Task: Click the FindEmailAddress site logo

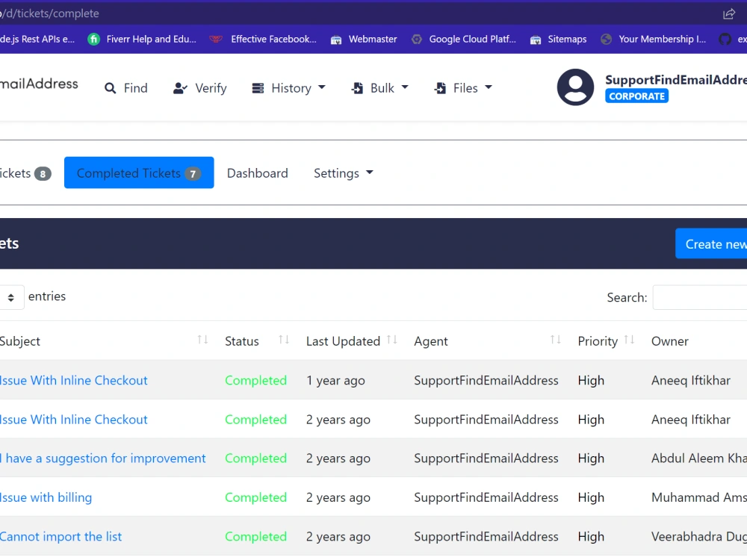Action: click(39, 84)
